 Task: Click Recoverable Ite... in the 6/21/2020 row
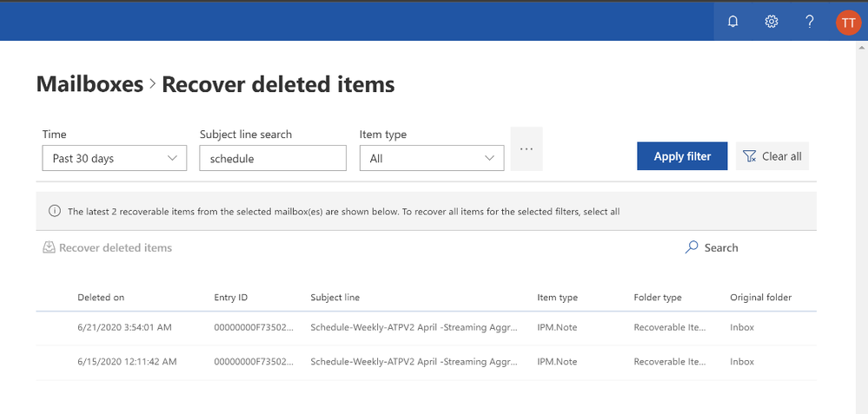pyautogui.click(x=670, y=327)
